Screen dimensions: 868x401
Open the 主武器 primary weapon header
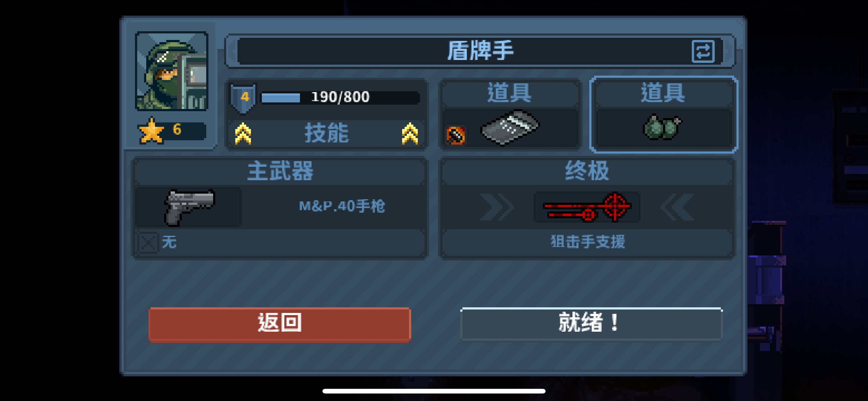click(x=280, y=171)
